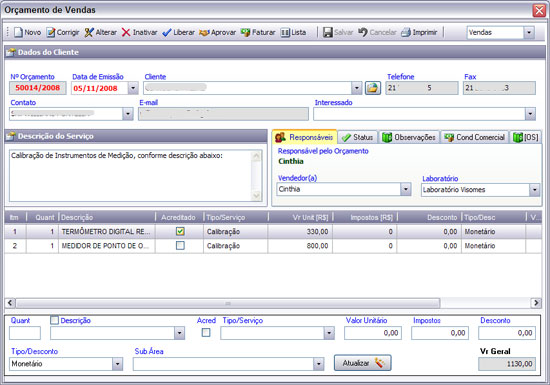The height and width of the screenshot is (385, 550).
Task: Expand the Interessado dropdown arrow
Action: (530, 114)
